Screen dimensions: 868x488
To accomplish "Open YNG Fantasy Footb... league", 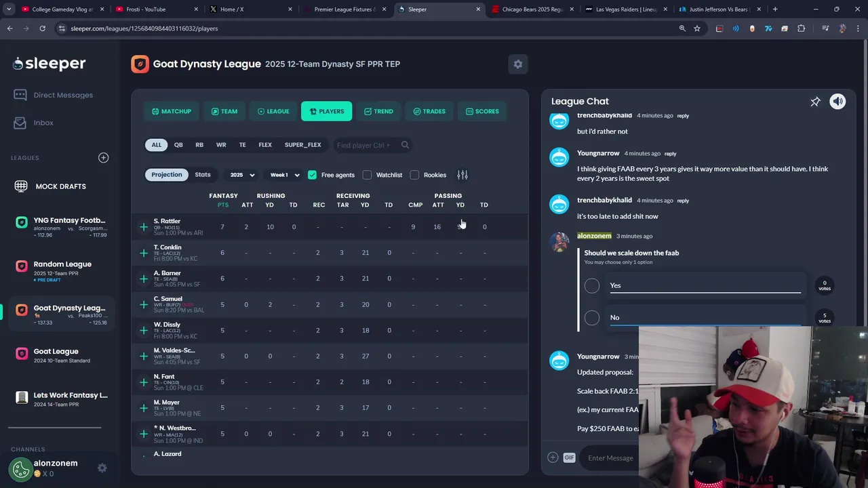I will click(x=61, y=227).
